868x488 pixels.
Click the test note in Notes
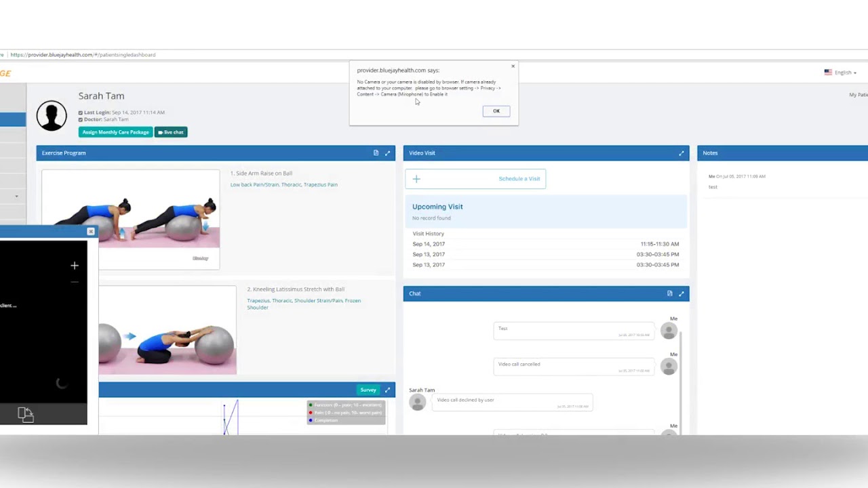(x=713, y=187)
